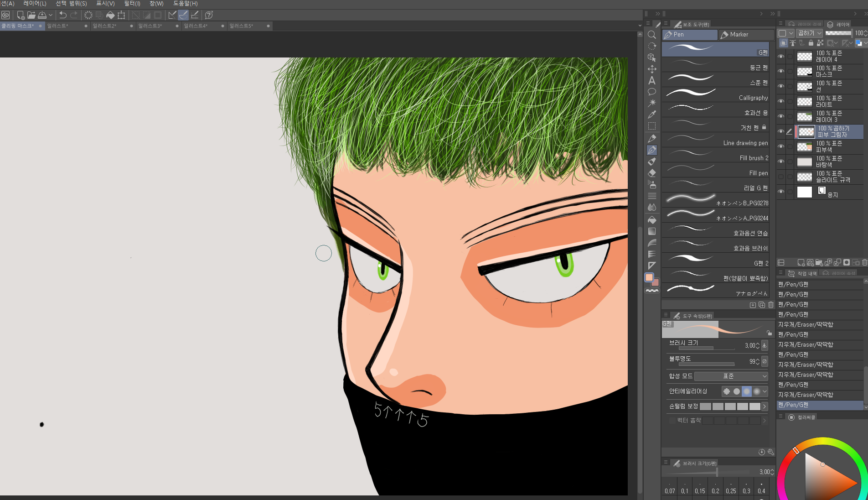Select the Gradient tool
Viewport: 868px width, 500px height.
(x=652, y=231)
